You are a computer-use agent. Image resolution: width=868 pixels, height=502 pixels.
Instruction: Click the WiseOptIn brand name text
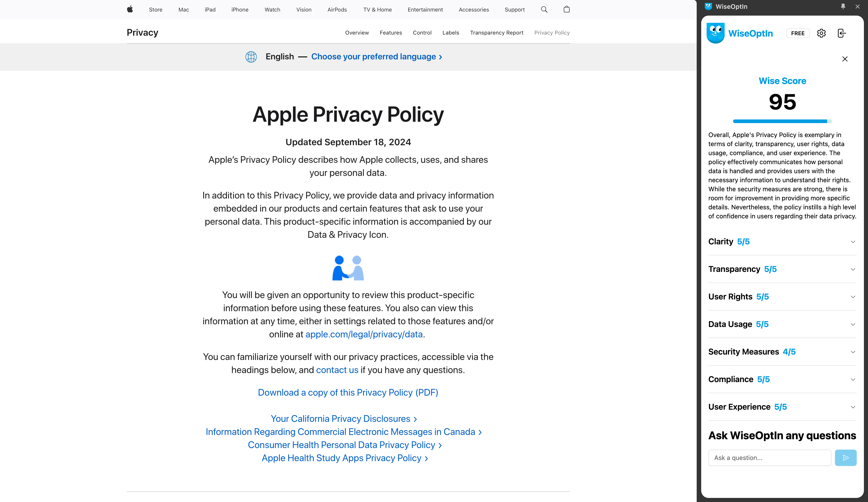click(750, 33)
